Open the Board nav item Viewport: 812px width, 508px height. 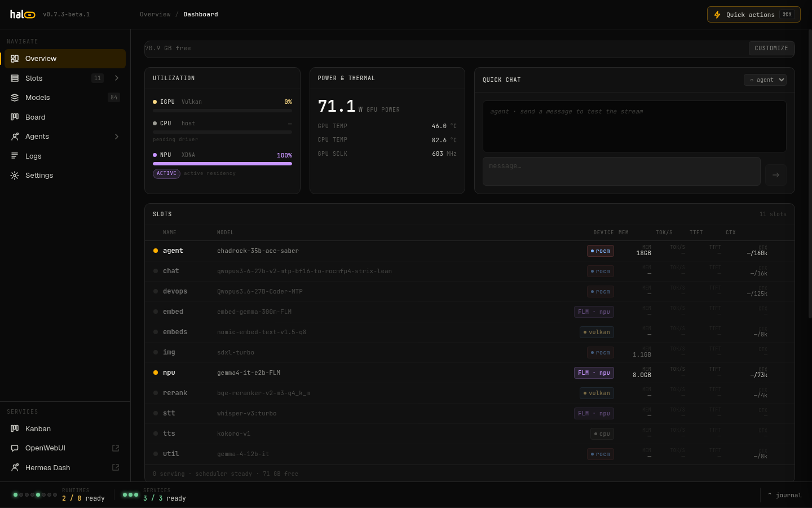point(65,117)
